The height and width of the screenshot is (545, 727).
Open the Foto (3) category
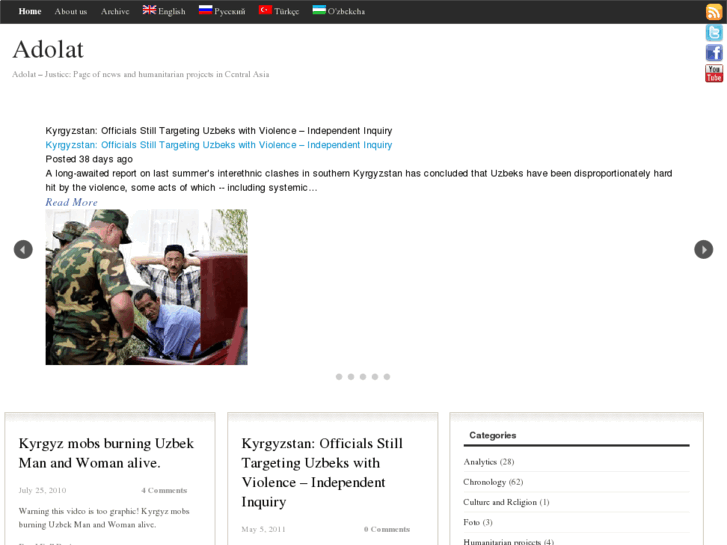pos(478,522)
